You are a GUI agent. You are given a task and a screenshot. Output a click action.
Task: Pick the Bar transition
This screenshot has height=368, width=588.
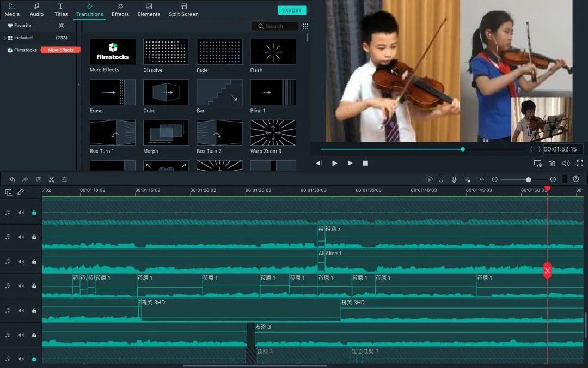pos(219,92)
